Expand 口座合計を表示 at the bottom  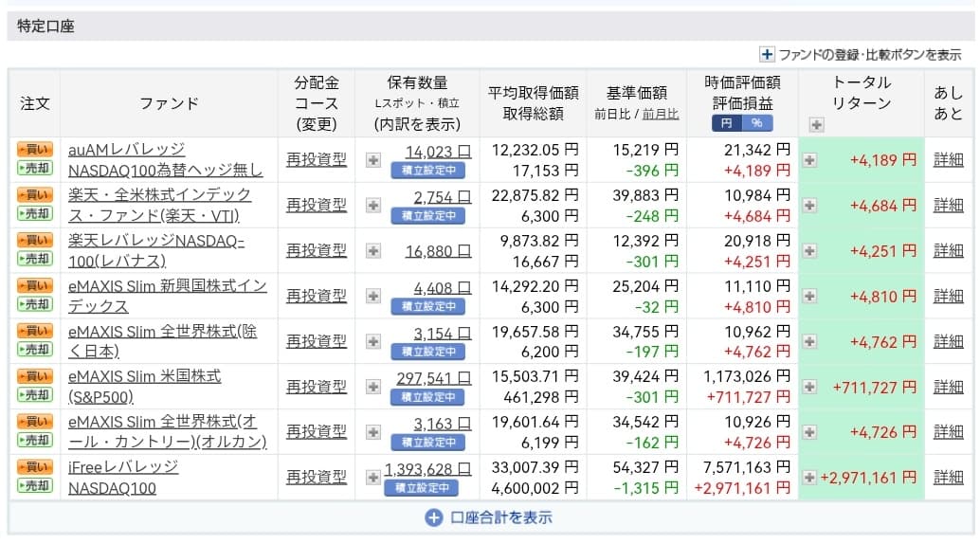(x=489, y=517)
